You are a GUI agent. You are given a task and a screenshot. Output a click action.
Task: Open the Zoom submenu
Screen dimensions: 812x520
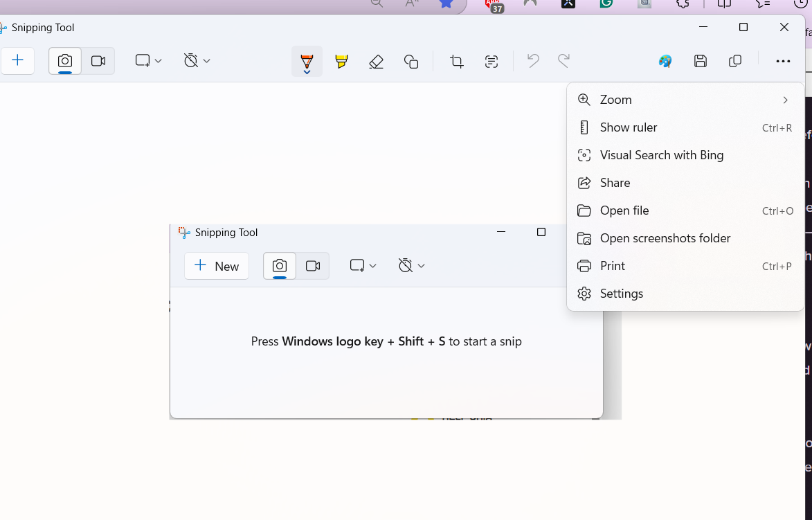(685, 100)
